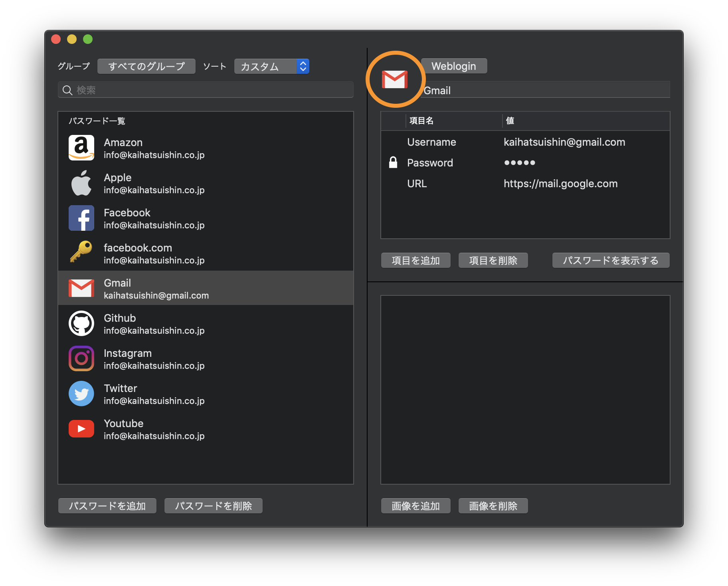Click the Instagram camera icon
The image size is (728, 586).
click(x=81, y=358)
